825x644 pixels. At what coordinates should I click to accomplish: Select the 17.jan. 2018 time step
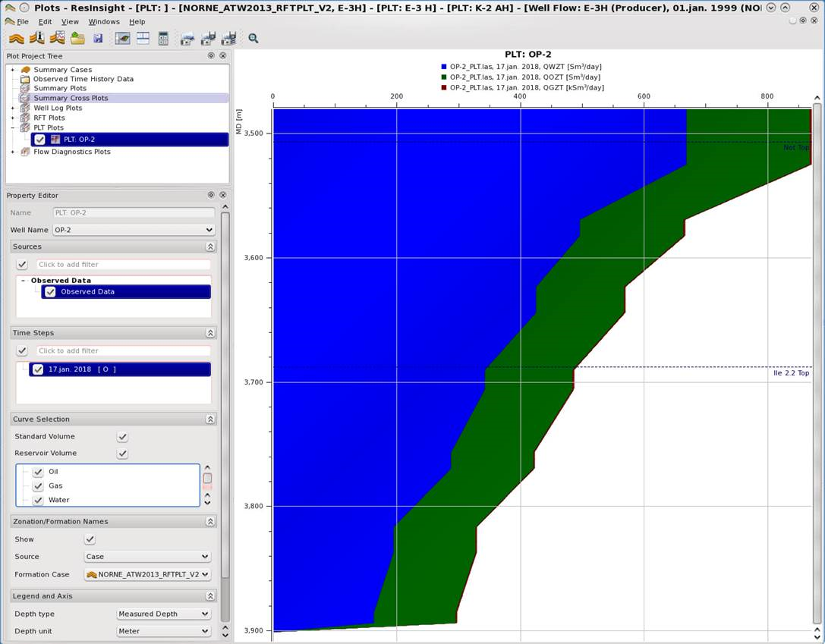tap(83, 369)
